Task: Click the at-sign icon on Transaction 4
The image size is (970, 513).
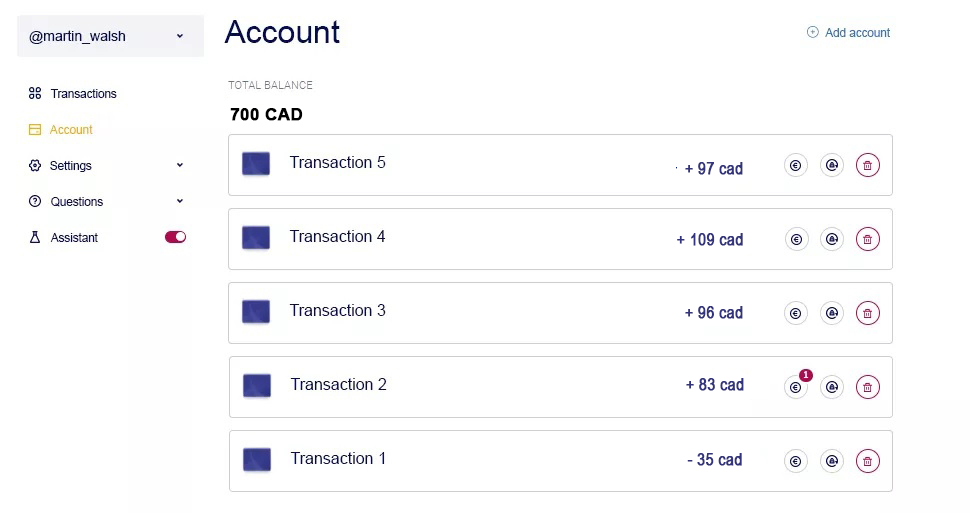Action: point(831,240)
